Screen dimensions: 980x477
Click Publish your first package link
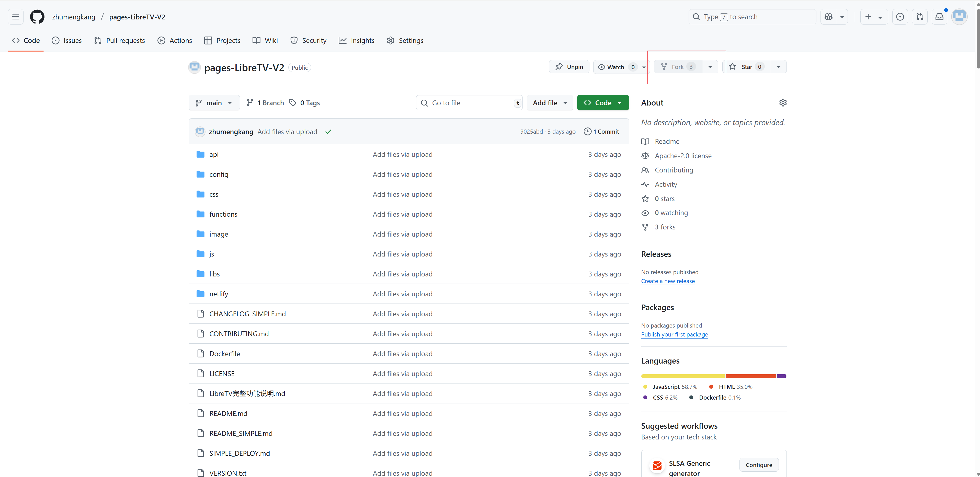coord(675,334)
